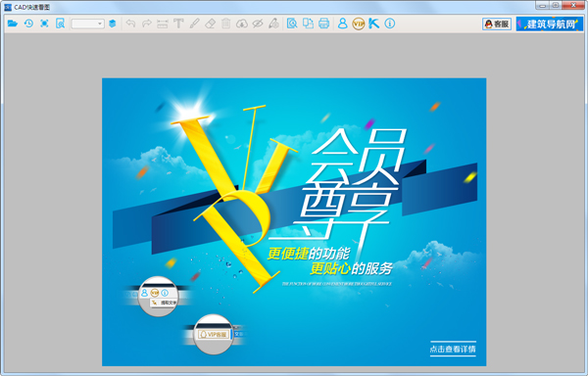Open the info about icon
This screenshot has width=588, height=376.
click(x=390, y=23)
